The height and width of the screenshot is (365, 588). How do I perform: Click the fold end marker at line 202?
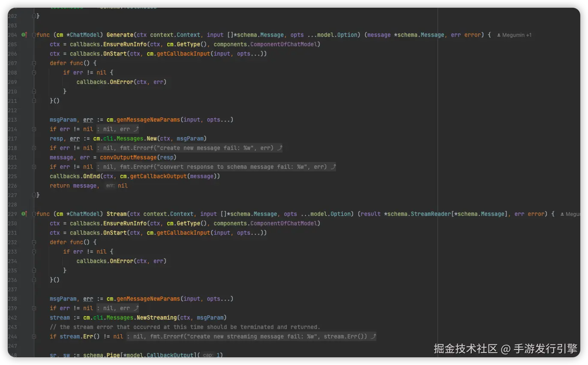(x=34, y=16)
